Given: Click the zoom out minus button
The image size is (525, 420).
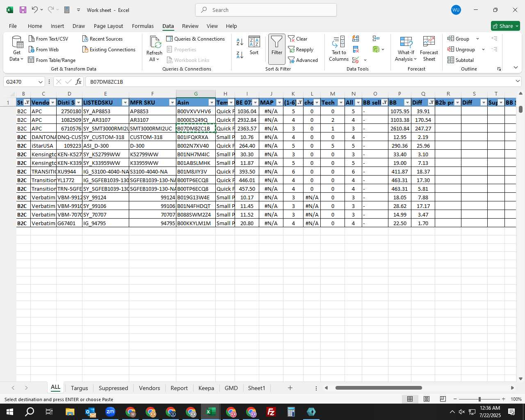Looking at the screenshot, I should click(455, 399).
